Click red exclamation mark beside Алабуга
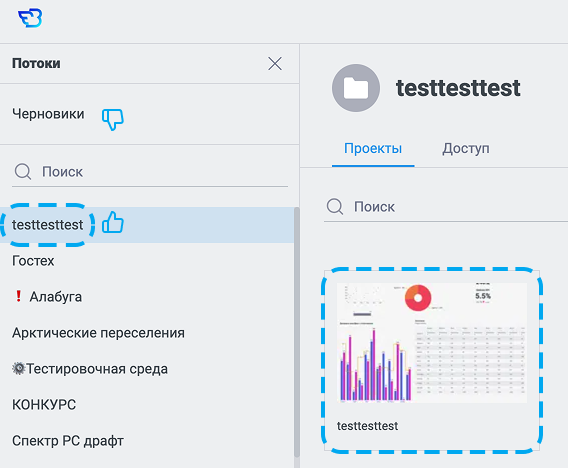 tap(18, 296)
